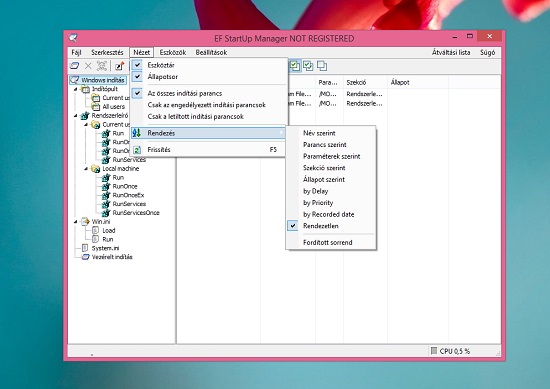Click the Indítópult folder icon
550x389 pixels.
(86, 89)
